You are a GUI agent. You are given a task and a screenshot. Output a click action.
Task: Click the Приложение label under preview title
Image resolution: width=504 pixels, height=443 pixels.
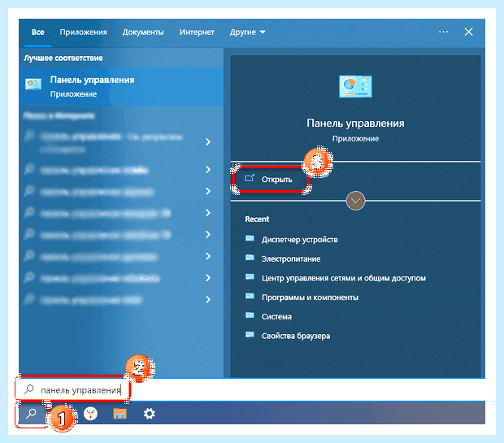355,138
